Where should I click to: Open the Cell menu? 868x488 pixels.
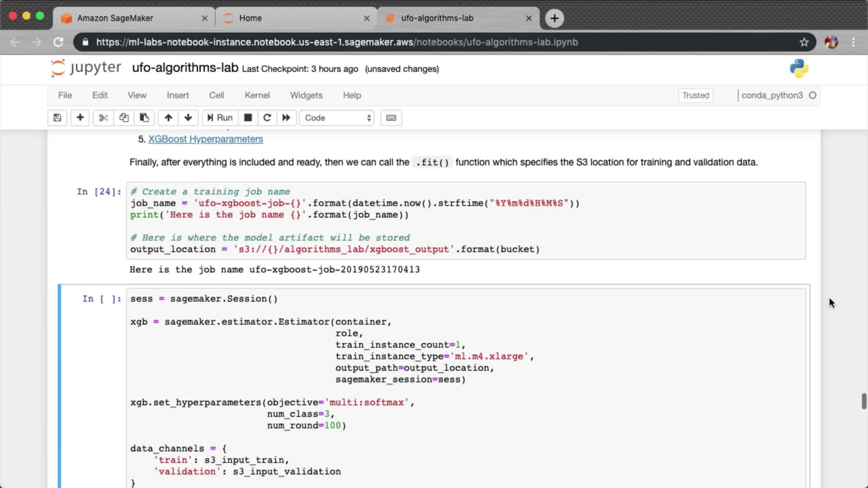pos(217,95)
